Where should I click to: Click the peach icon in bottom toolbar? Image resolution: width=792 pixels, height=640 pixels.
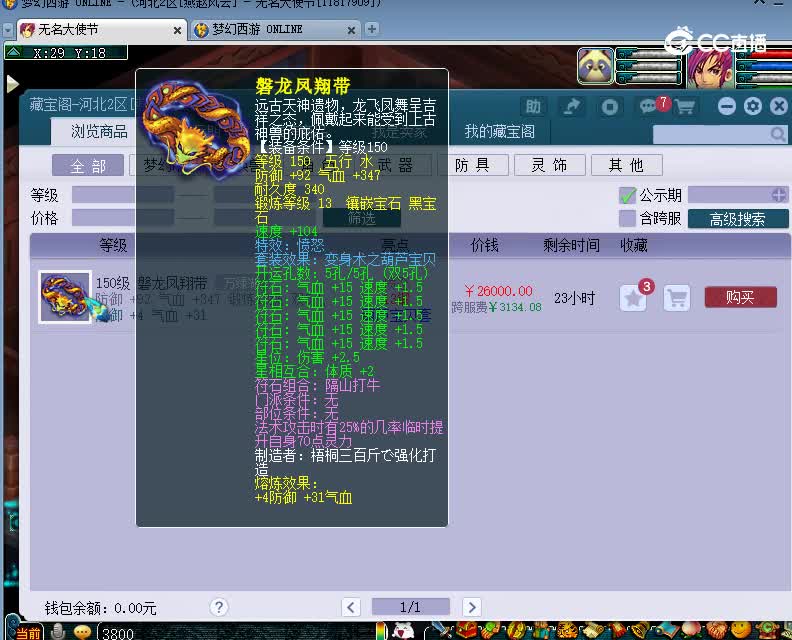692,630
